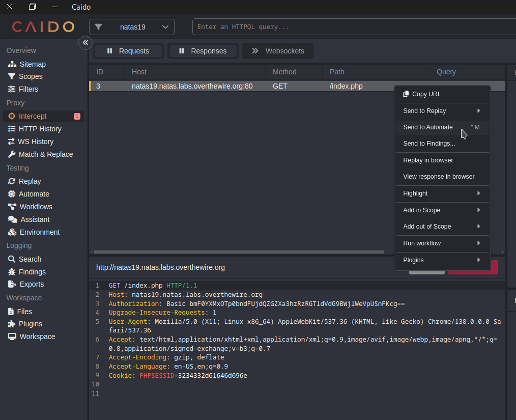The width and height of the screenshot is (516, 420).
Task: Open the Workflows icon in sidebar
Action: pyautogui.click(x=12, y=207)
